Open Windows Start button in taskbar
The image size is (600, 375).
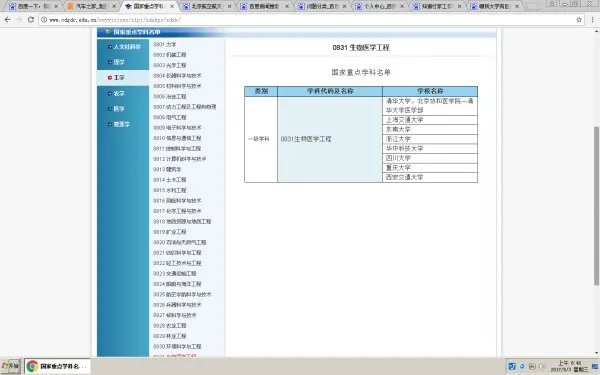(10, 366)
